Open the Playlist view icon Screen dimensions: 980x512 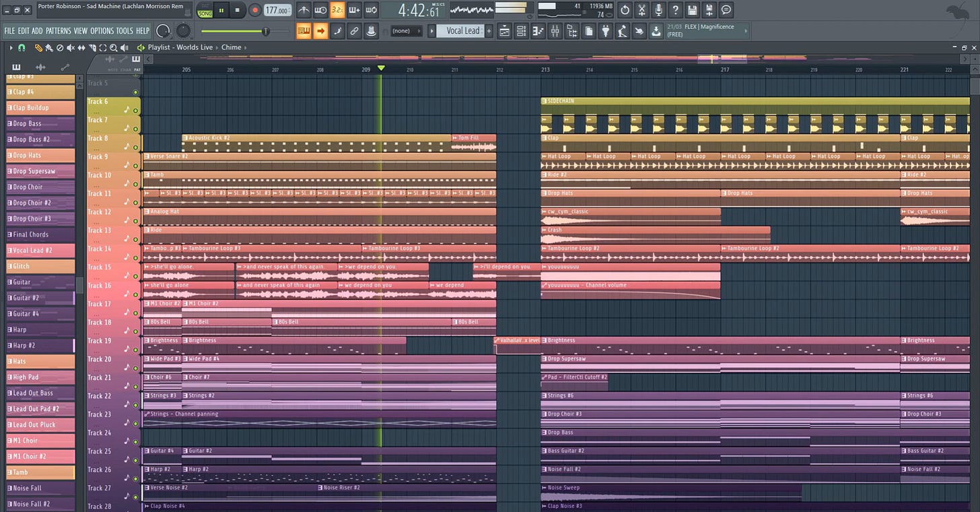(x=504, y=31)
